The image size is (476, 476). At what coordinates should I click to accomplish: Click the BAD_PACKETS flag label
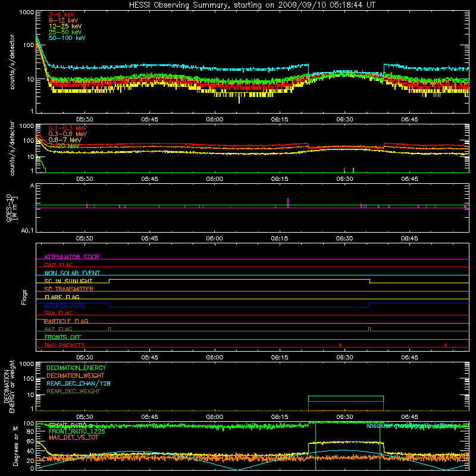tap(65, 345)
